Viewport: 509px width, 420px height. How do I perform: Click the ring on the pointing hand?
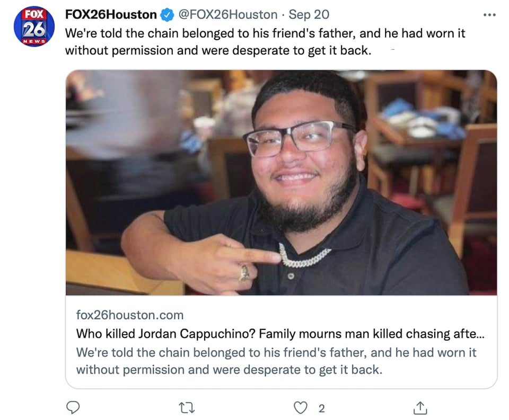point(244,273)
